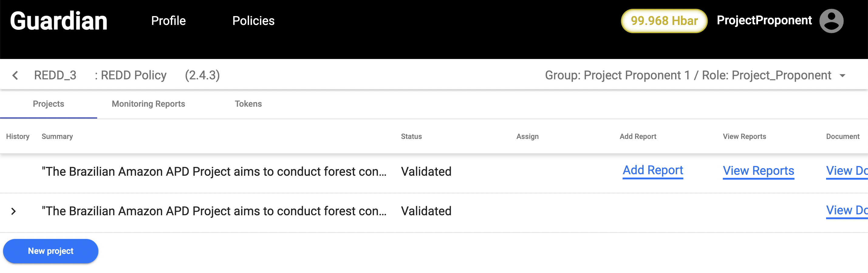Switch to the Monitoring Reports tab

[148, 104]
